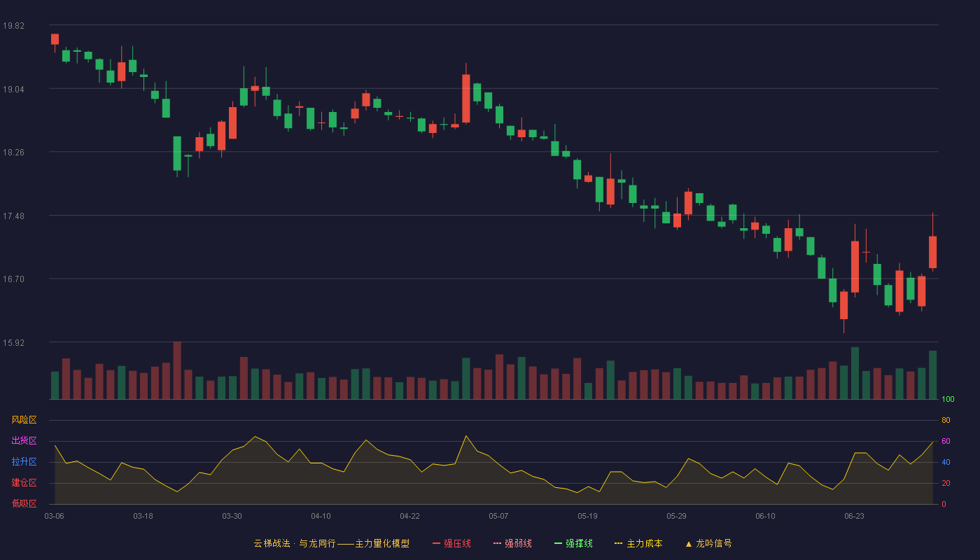980x560 pixels.
Task: Click the green 强撑线 legend line marker
Action: [558, 543]
